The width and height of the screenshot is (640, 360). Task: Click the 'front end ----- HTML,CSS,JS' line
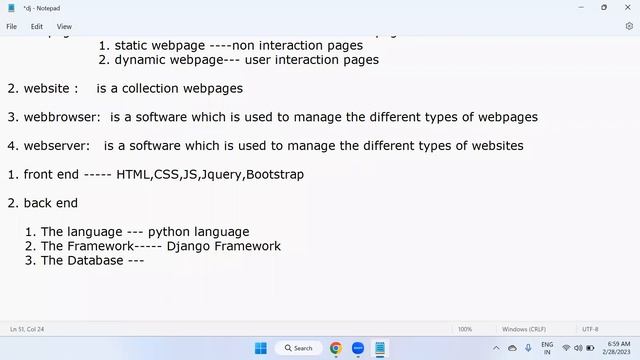click(x=156, y=174)
